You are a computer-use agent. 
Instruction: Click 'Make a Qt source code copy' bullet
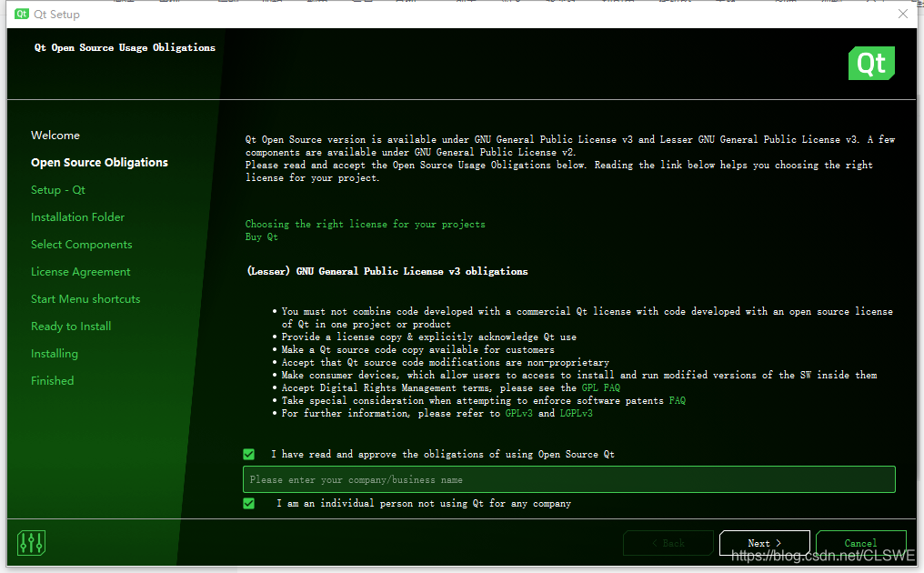[417, 349]
